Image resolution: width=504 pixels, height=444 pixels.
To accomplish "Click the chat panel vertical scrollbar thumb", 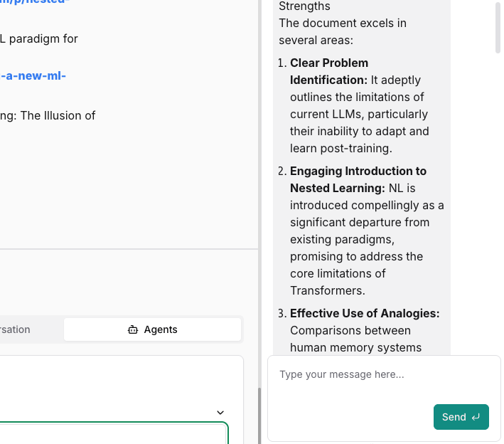I will coord(498,27).
